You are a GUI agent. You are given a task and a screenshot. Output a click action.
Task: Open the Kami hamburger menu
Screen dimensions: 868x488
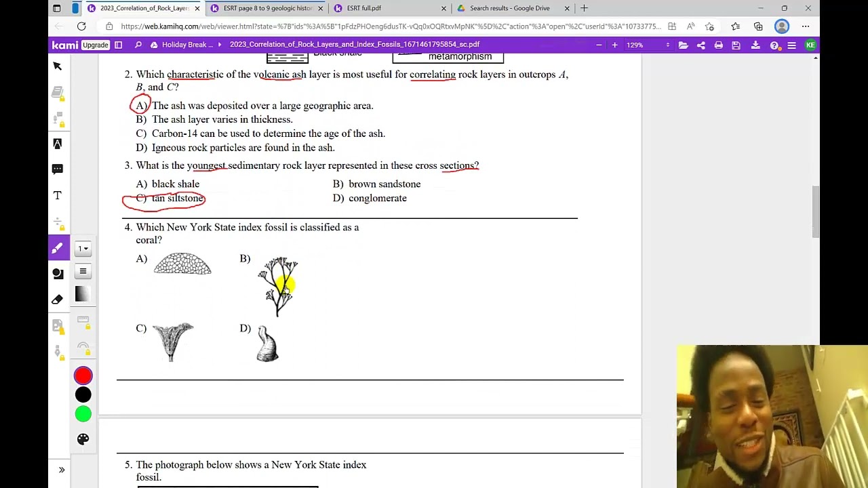(x=791, y=45)
